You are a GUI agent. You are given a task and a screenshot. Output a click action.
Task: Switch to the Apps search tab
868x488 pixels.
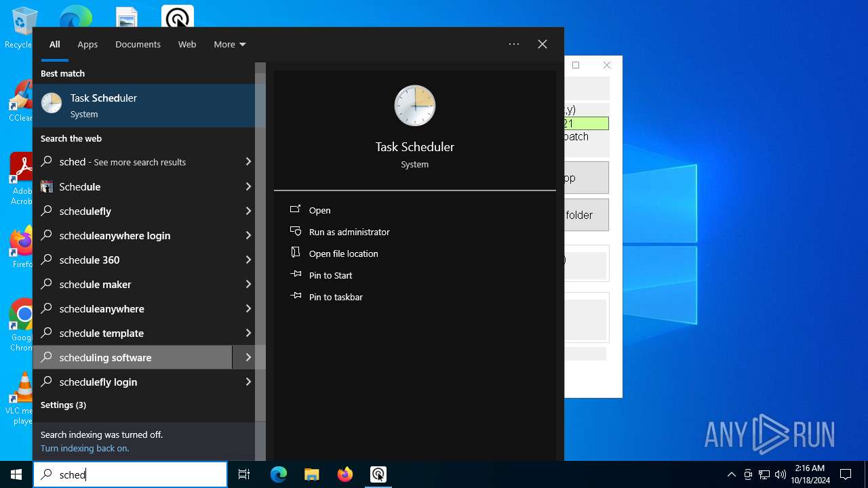click(x=87, y=44)
